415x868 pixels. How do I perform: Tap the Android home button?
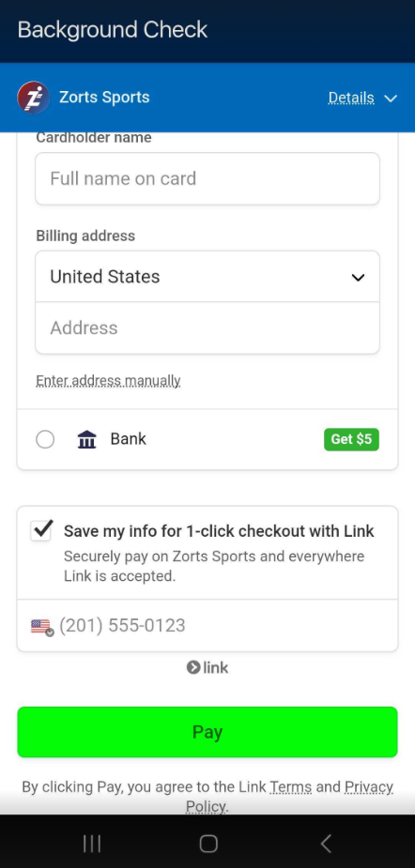(x=208, y=844)
